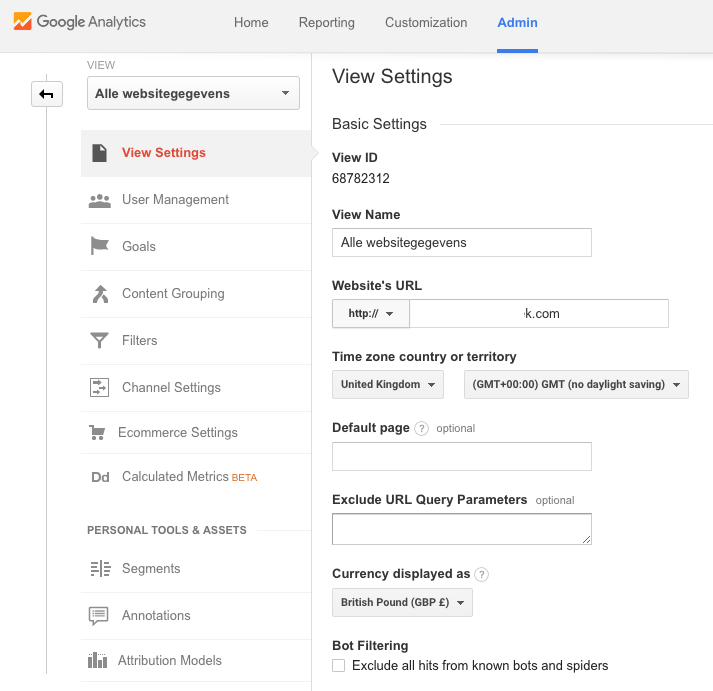
Task: Click the User Management people icon
Action: click(x=100, y=200)
